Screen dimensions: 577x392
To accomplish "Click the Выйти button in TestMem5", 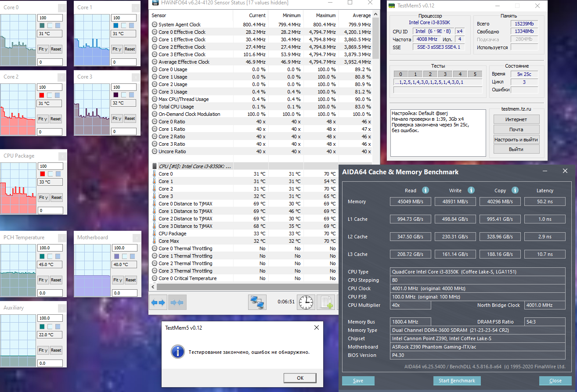I will [516, 149].
